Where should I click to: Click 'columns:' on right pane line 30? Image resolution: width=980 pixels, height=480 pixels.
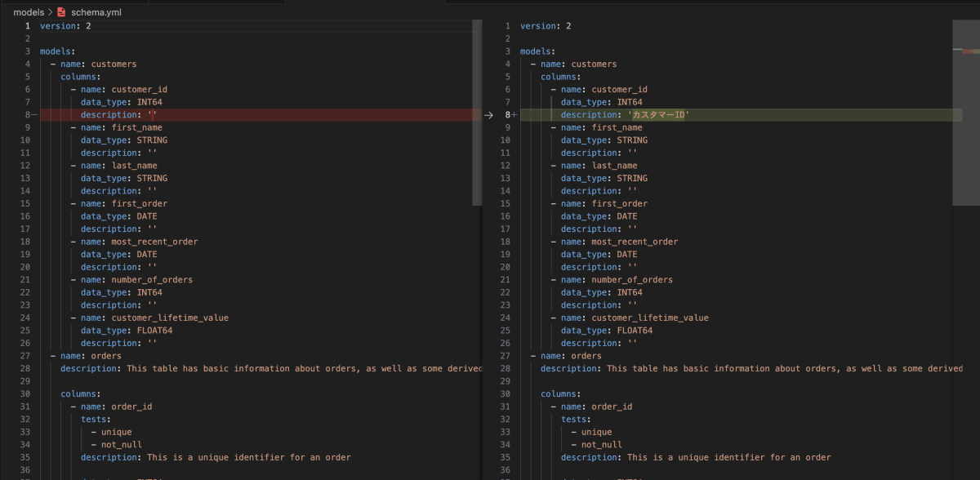tap(560, 393)
